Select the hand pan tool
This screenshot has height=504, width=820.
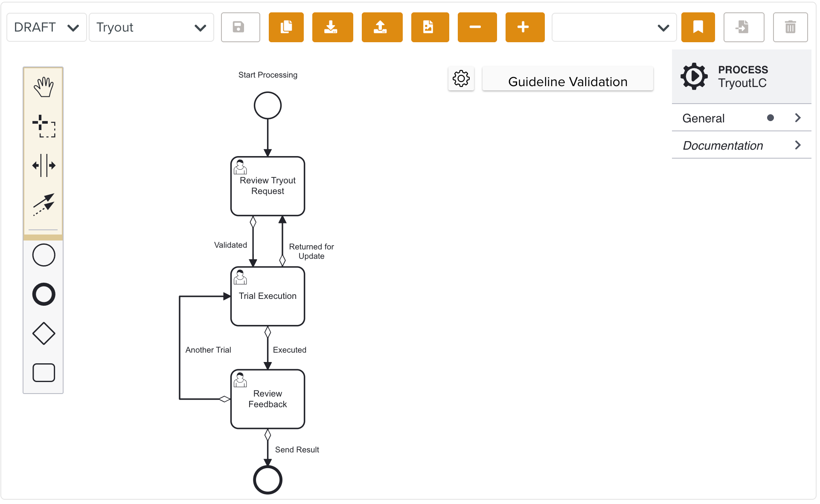(x=44, y=87)
